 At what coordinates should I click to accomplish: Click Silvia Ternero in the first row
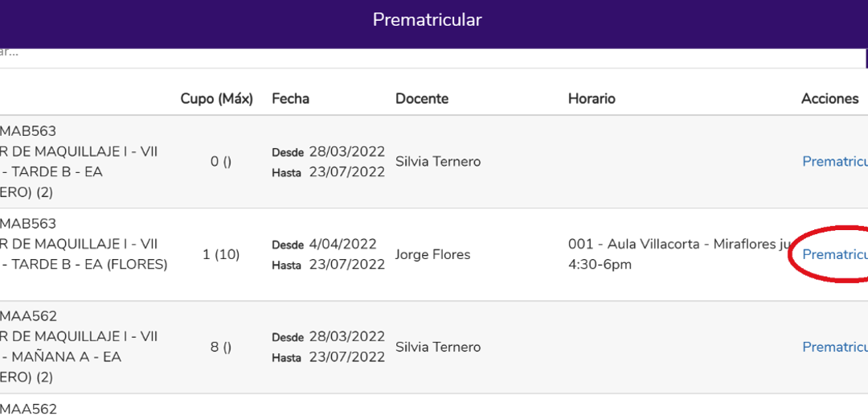(x=438, y=162)
